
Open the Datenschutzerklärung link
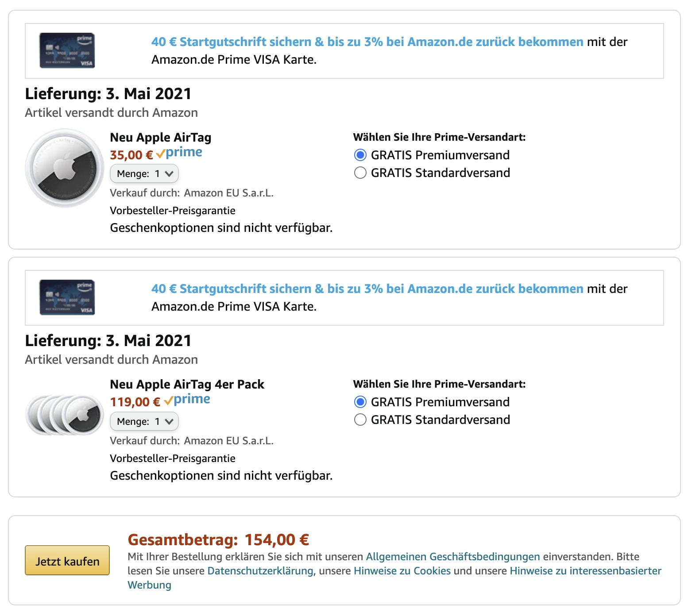pos(261,571)
